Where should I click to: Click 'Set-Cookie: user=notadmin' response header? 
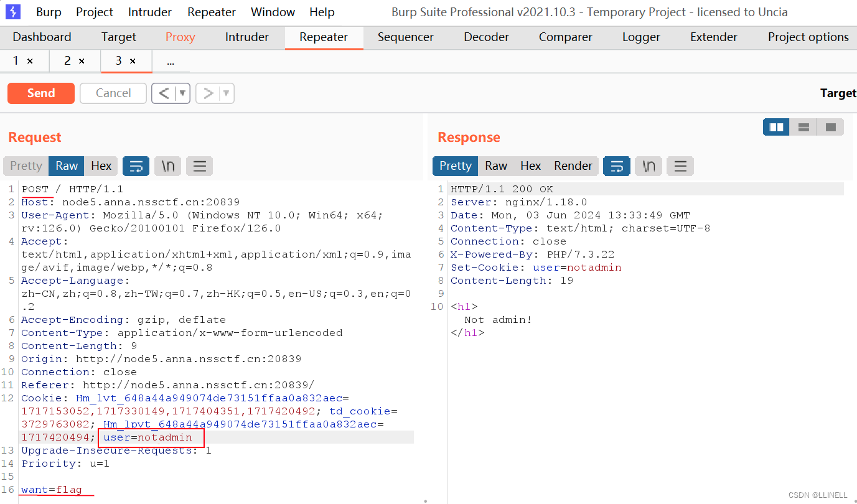[x=536, y=268]
